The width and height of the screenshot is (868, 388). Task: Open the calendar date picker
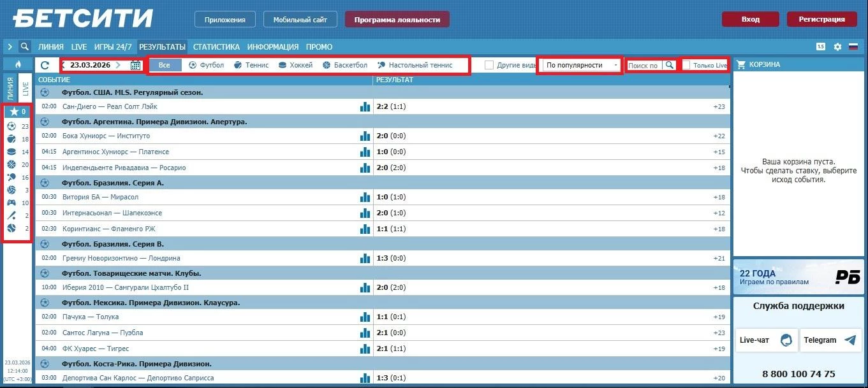pyautogui.click(x=135, y=65)
